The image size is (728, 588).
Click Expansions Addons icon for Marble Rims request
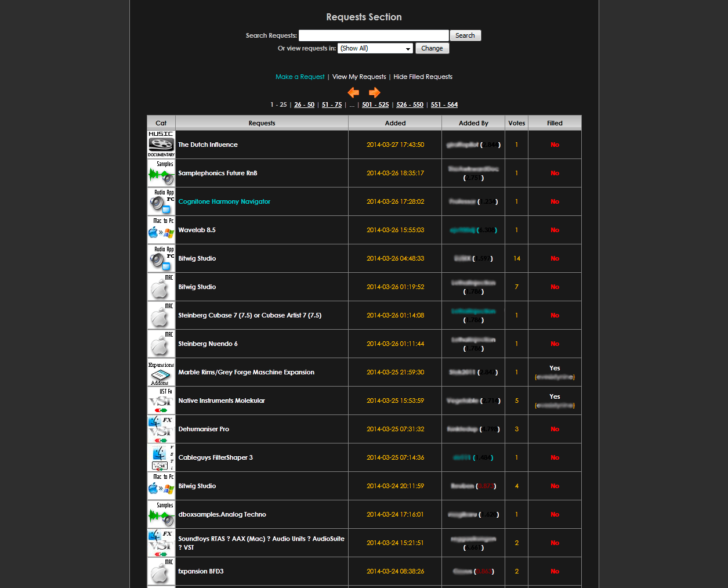tap(161, 372)
